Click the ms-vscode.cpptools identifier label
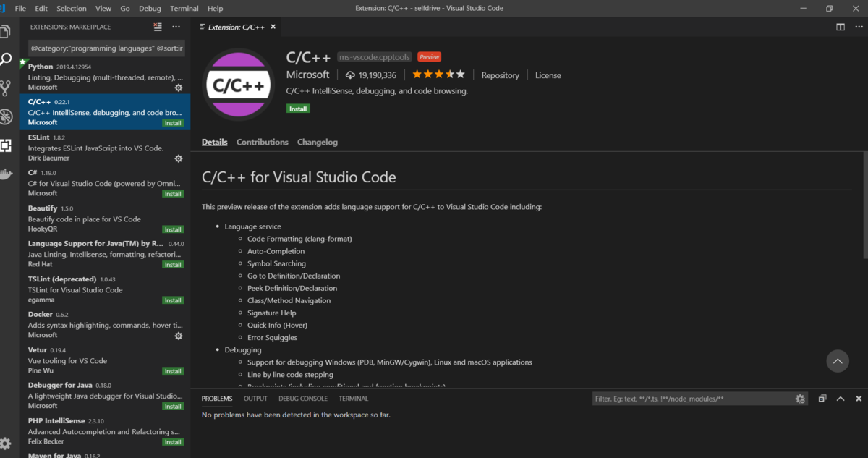868x458 pixels. [x=375, y=57]
